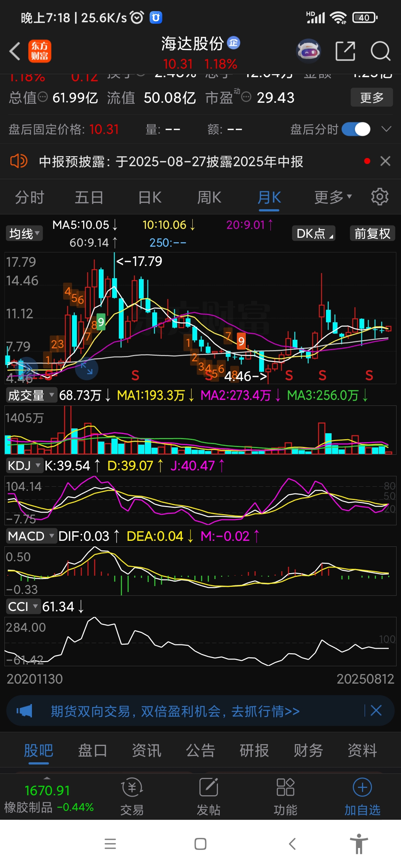Open the search magnifier icon
This screenshot has height=868, width=401.
[381, 51]
